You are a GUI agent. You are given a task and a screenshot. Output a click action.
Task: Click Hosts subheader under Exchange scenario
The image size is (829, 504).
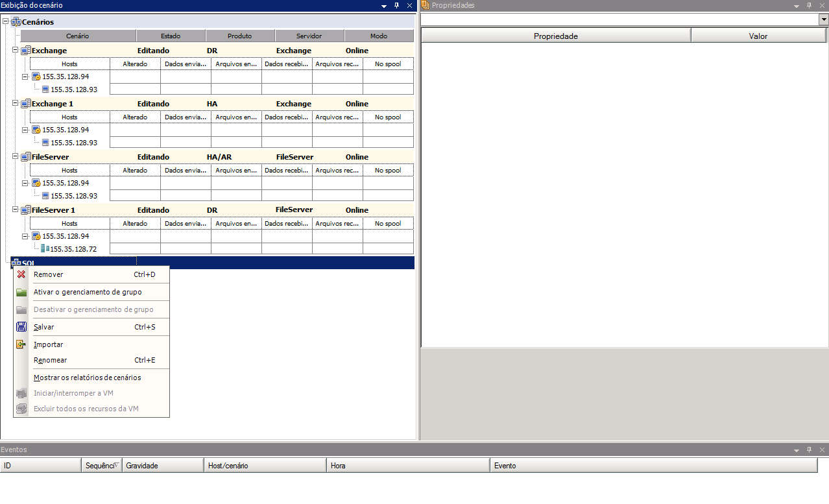(x=69, y=64)
